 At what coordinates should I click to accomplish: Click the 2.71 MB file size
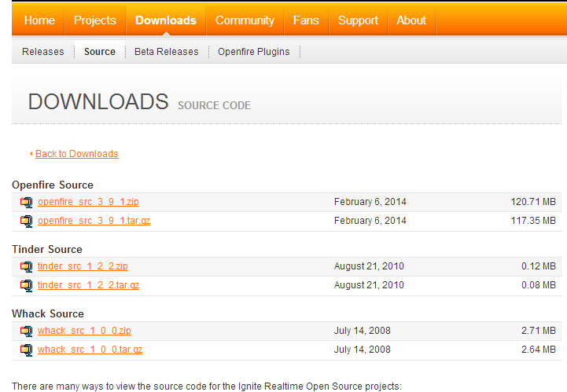click(539, 331)
